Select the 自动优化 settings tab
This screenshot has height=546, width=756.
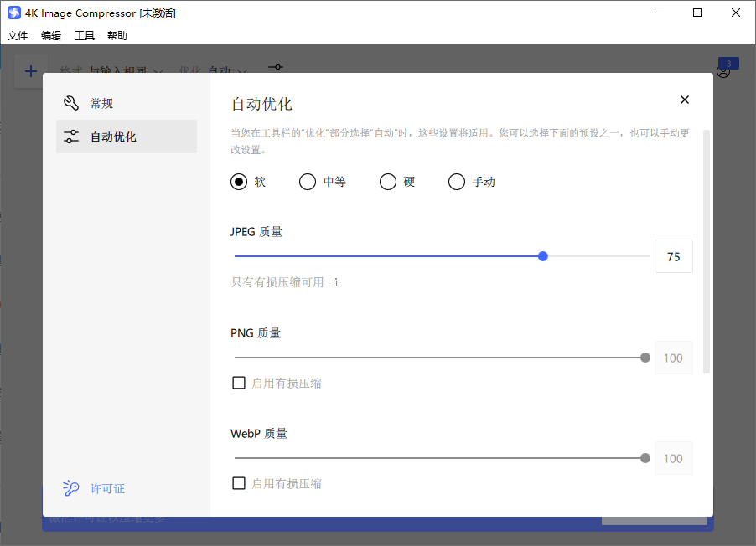(127, 136)
